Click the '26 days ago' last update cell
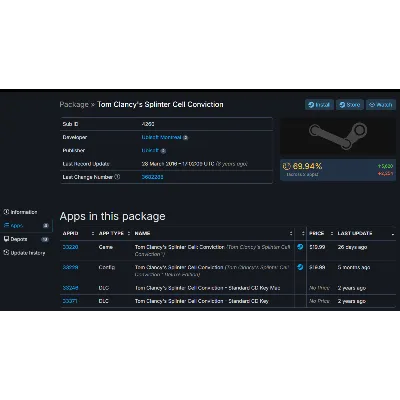The height and width of the screenshot is (400, 400). [352, 247]
